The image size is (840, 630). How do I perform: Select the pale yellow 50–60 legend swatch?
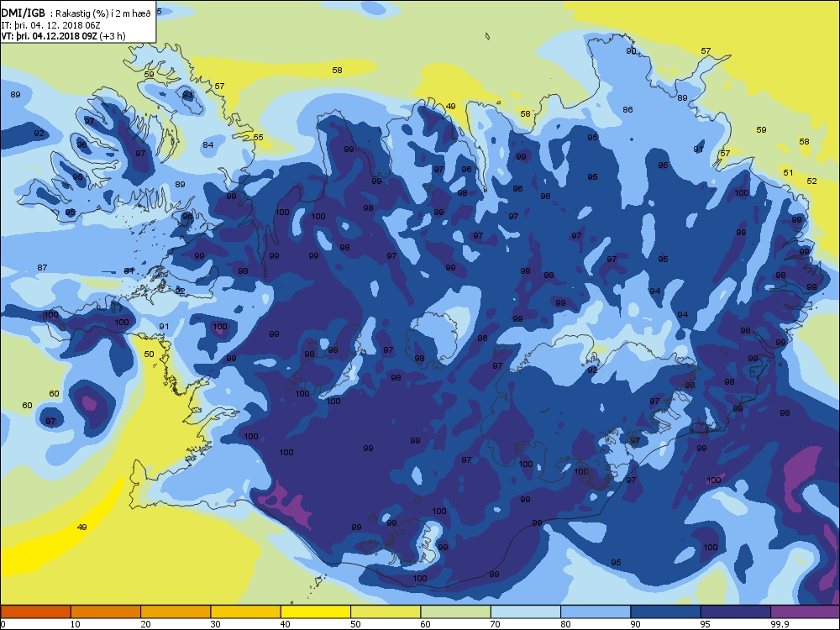click(x=386, y=612)
